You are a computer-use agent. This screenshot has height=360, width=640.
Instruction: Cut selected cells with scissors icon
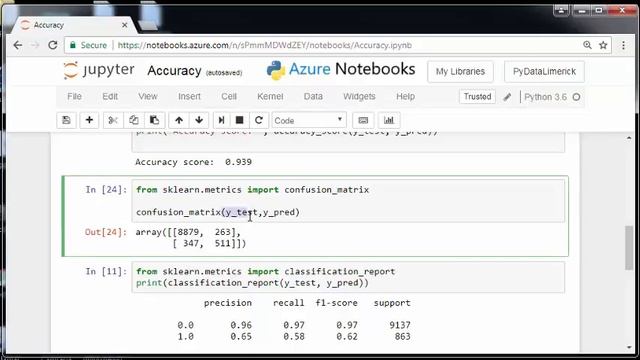(x=113, y=120)
